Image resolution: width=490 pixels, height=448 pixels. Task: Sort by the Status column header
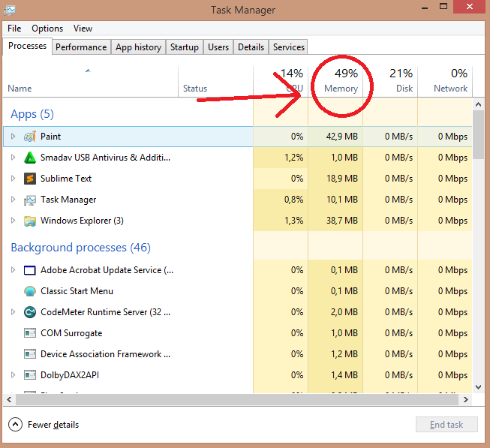215,82
